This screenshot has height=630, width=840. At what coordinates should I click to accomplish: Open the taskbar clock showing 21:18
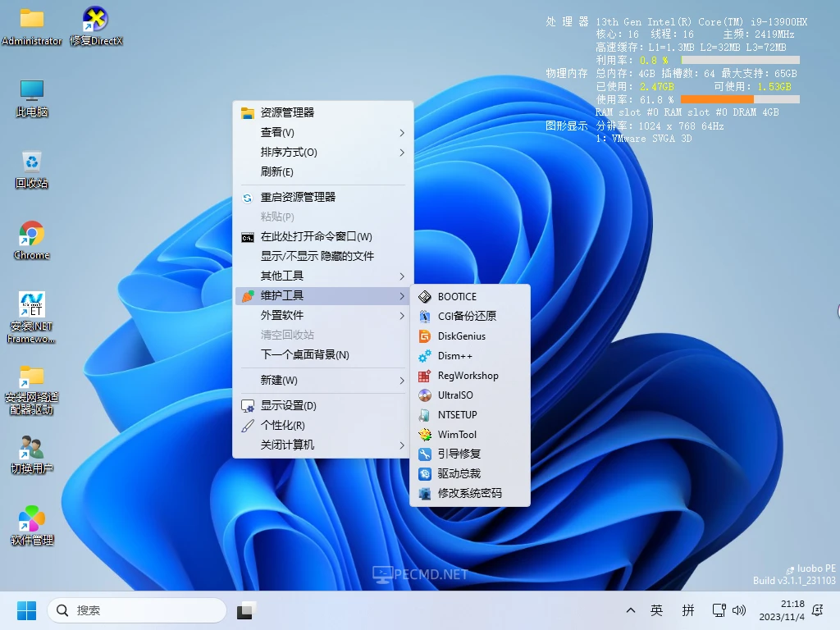(782, 610)
